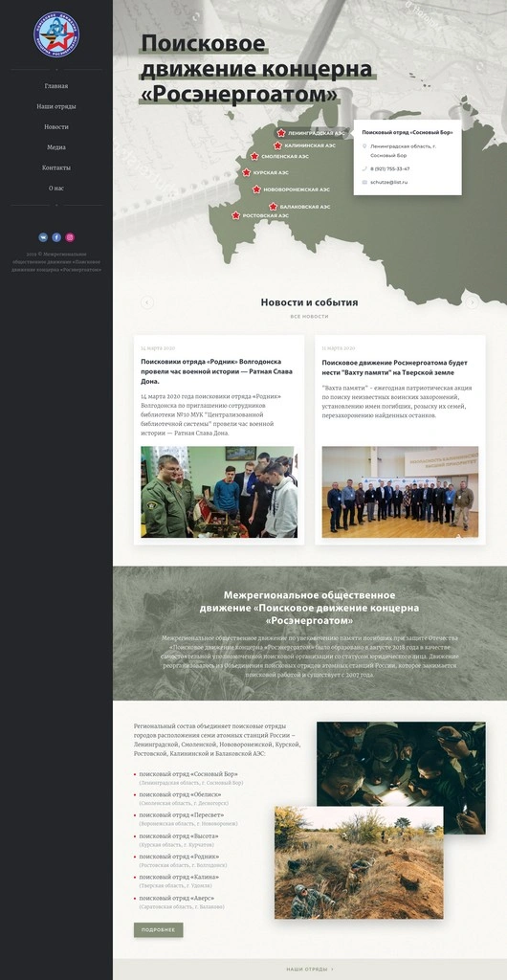Open Наши отряды menu item
The image size is (507, 980).
coord(56,107)
